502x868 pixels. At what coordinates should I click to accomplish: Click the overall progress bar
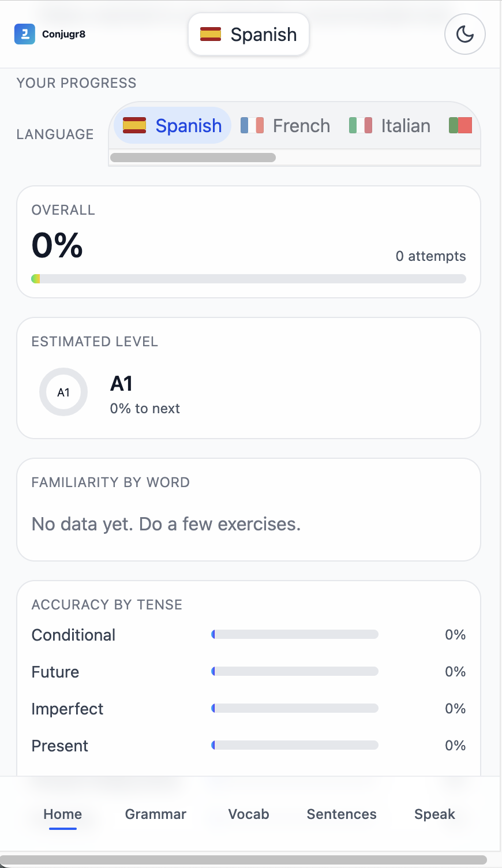pos(249,279)
